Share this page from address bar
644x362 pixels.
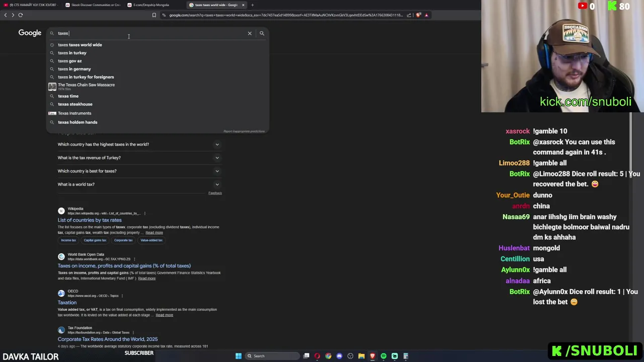pos(409,15)
